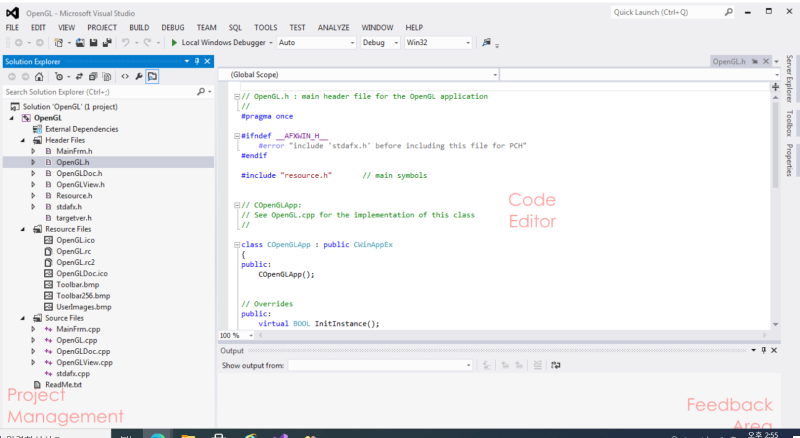Viewport: 800px width, 438px height.
Task: Select the OpenGL project node
Action: (48, 118)
